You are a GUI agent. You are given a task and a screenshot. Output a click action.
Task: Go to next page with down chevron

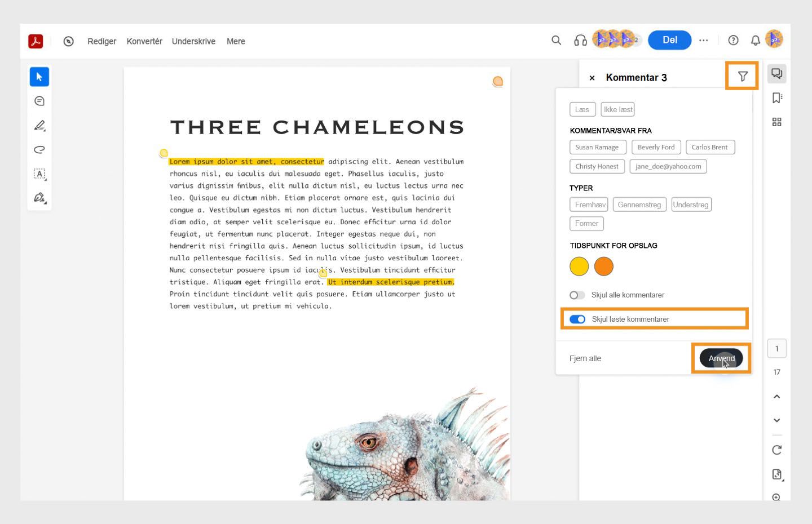[777, 420]
